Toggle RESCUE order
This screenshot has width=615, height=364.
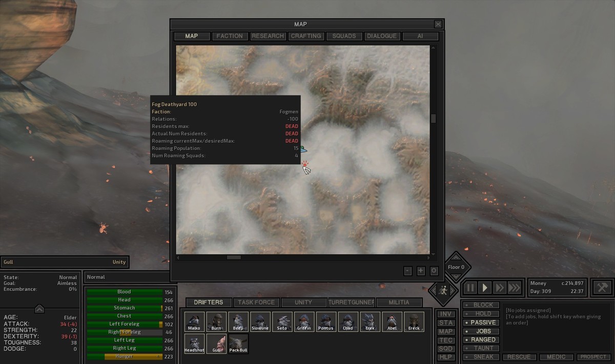pos(519,357)
